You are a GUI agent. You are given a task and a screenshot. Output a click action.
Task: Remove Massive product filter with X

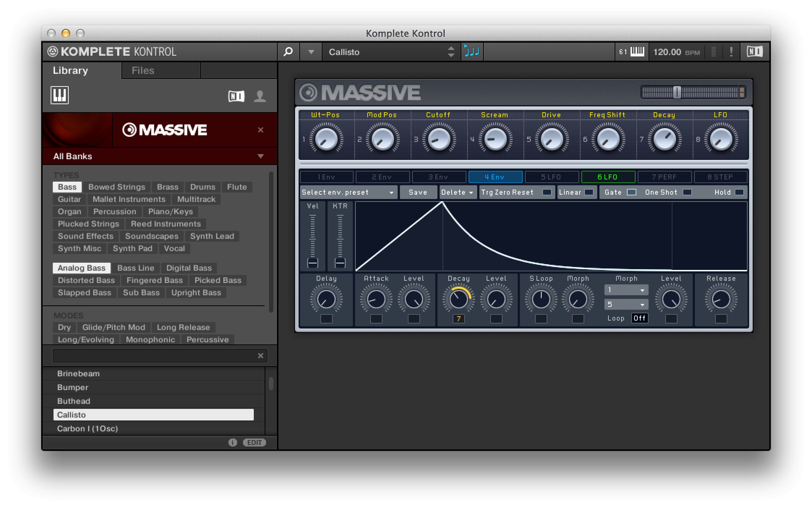pos(260,130)
